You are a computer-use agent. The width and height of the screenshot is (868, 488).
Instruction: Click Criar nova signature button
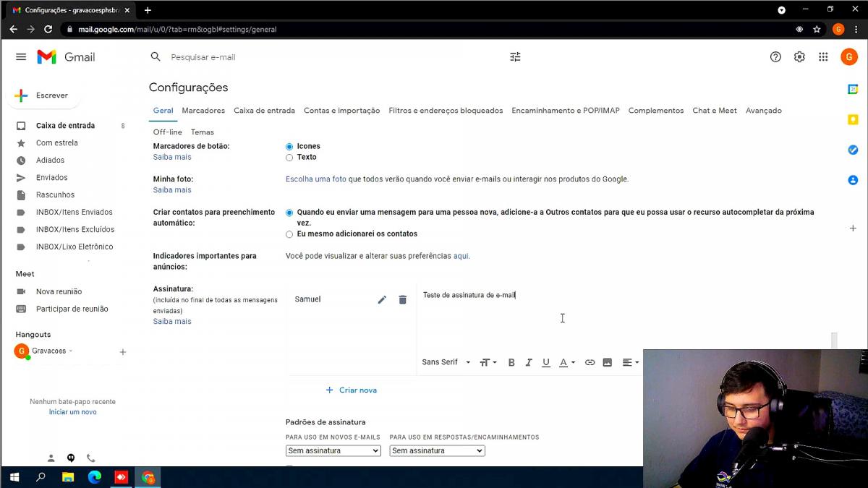pyautogui.click(x=351, y=390)
